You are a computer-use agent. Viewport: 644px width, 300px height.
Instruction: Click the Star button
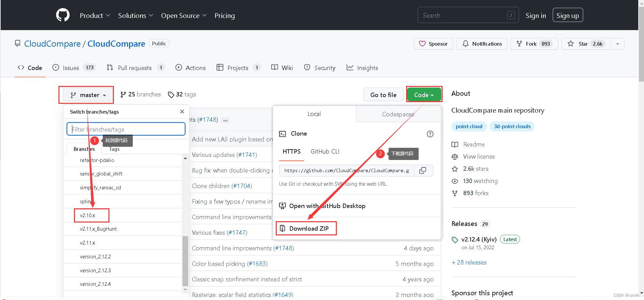pos(586,44)
